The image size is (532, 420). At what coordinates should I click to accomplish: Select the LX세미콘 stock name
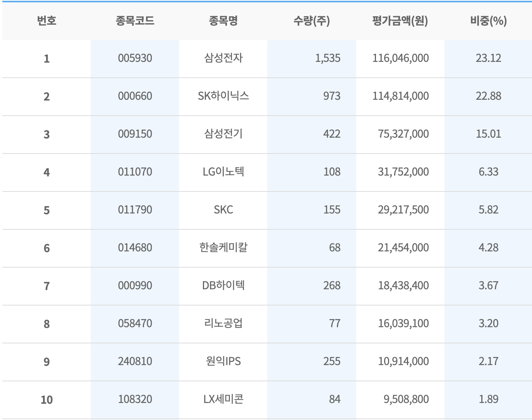click(223, 399)
